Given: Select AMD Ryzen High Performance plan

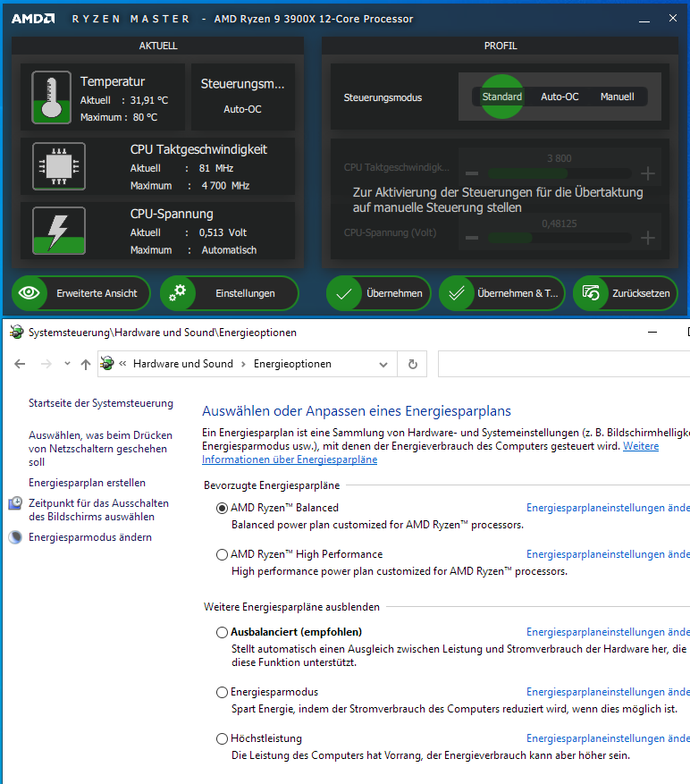Looking at the screenshot, I should [222, 554].
